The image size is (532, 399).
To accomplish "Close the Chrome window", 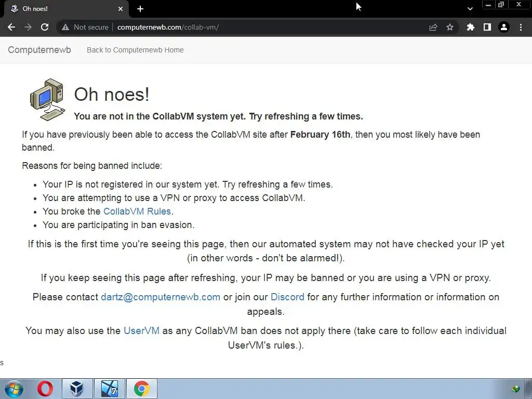I will pyautogui.click(x=519, y=5).
